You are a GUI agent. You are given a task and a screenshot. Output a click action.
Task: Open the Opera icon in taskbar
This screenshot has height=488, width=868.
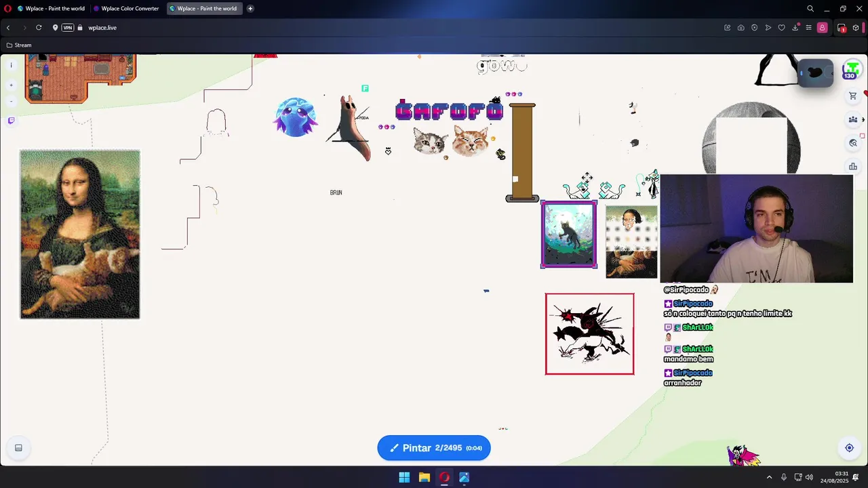444,477
